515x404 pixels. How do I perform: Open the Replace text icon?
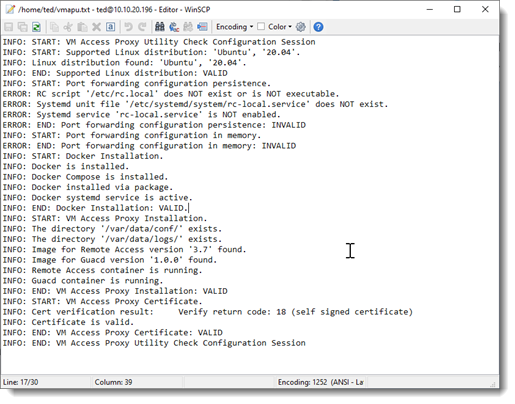click(x=174, y=27)
